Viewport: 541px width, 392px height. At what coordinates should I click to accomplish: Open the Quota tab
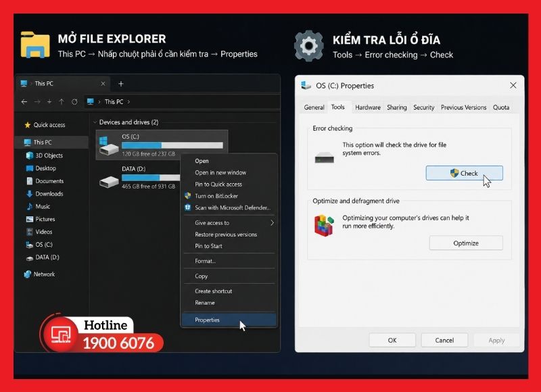(501, 107)
